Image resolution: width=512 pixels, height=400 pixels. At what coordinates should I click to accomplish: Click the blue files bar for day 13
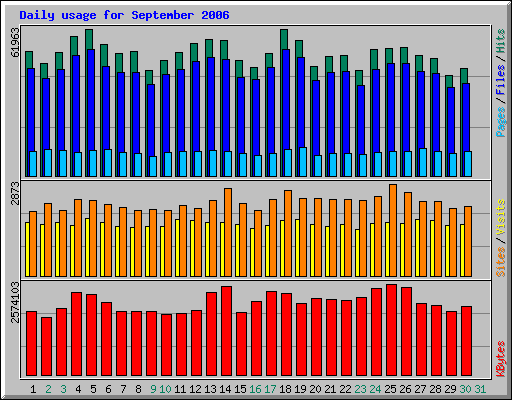(x=211, y=103)
